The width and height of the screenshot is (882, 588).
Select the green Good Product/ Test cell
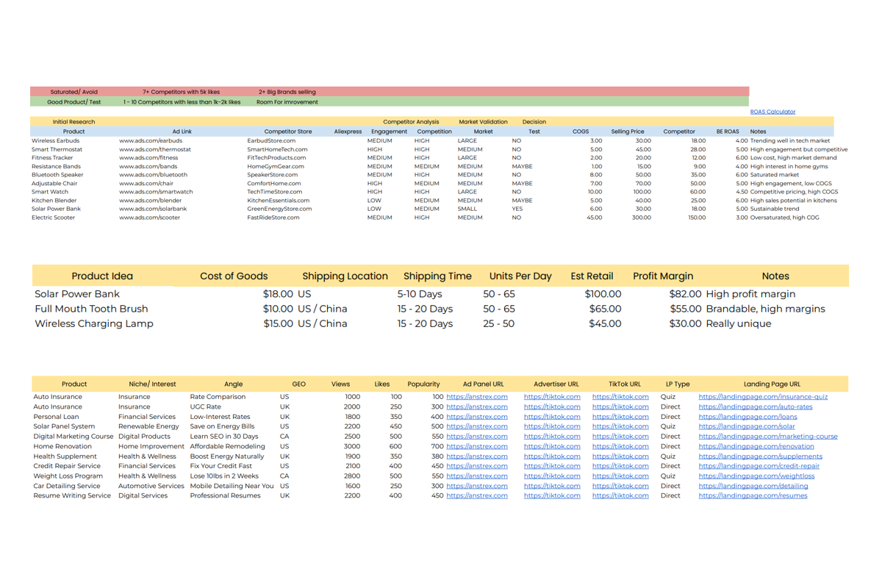click(x=73, y=102)
